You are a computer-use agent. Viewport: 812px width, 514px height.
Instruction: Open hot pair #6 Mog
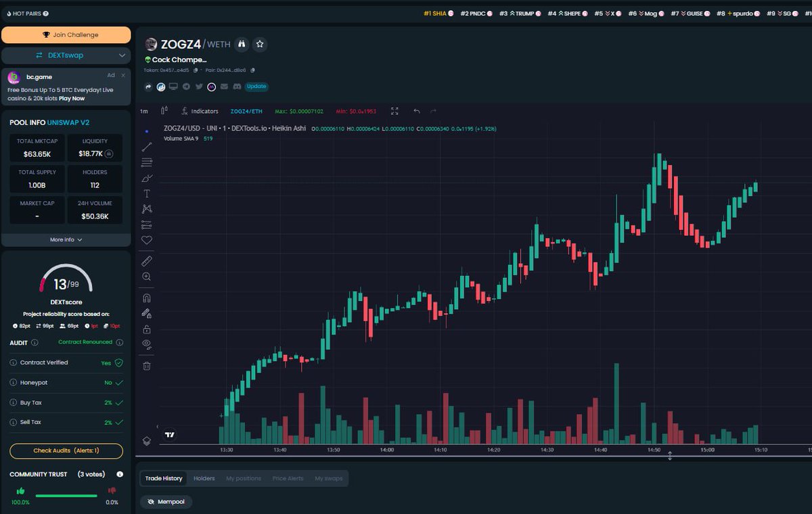point(646,14)
